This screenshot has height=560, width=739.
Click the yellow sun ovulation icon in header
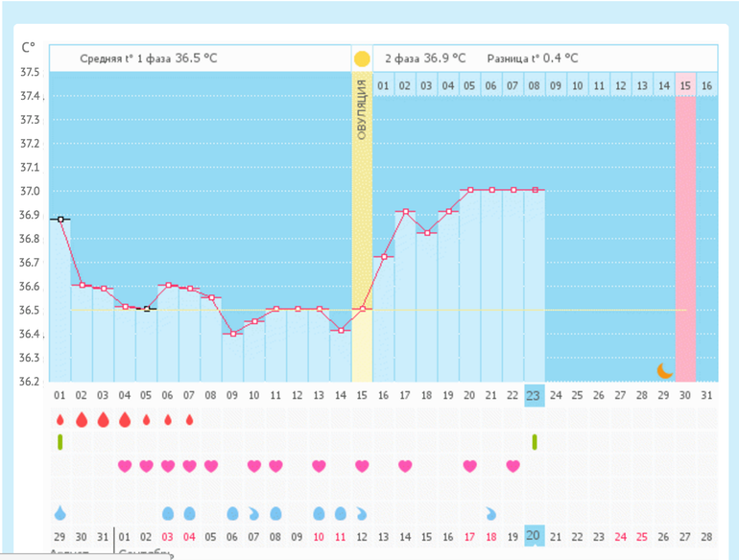tap(362, 58)
